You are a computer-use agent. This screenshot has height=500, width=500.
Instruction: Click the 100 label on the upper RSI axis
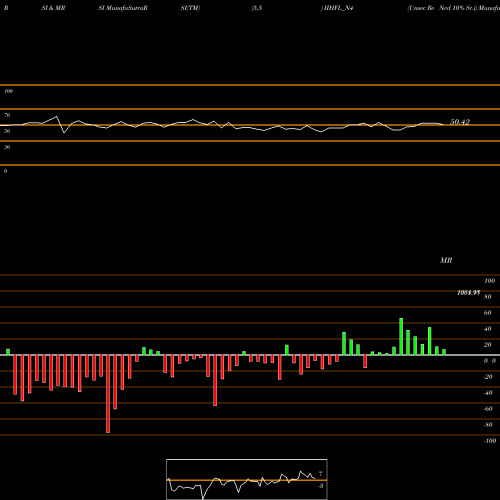point(8,91)
